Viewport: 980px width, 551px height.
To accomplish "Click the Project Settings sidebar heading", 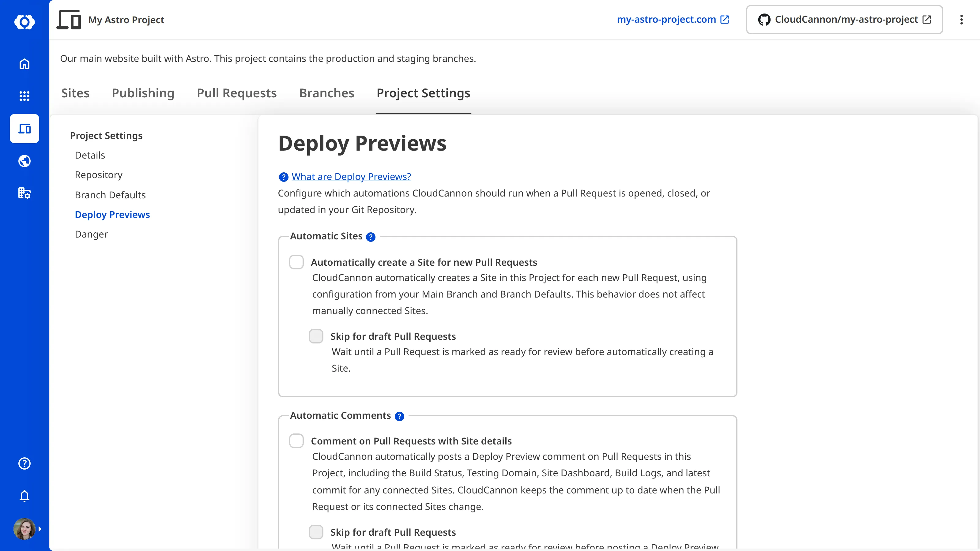I will [x=106, y=136].
